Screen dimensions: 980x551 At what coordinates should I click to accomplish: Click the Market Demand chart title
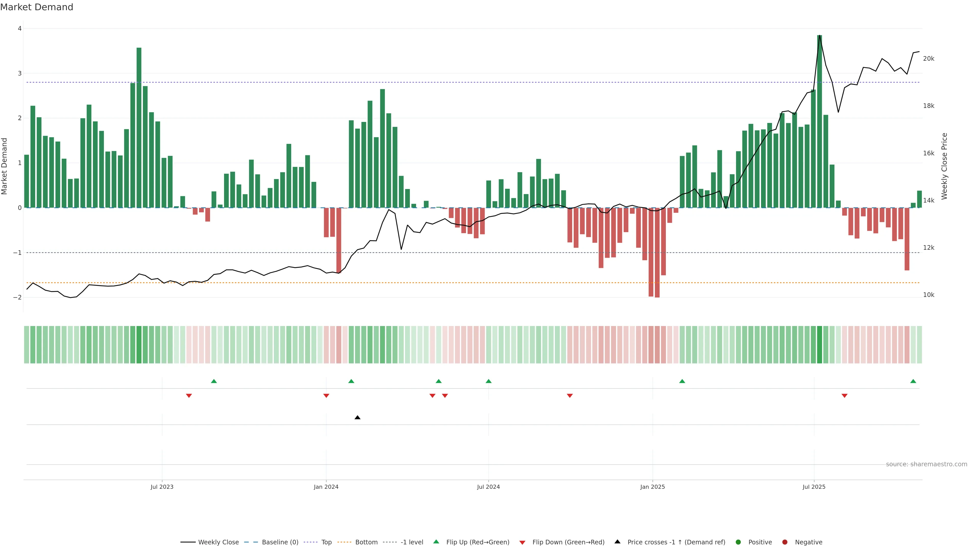pos(36,7)
